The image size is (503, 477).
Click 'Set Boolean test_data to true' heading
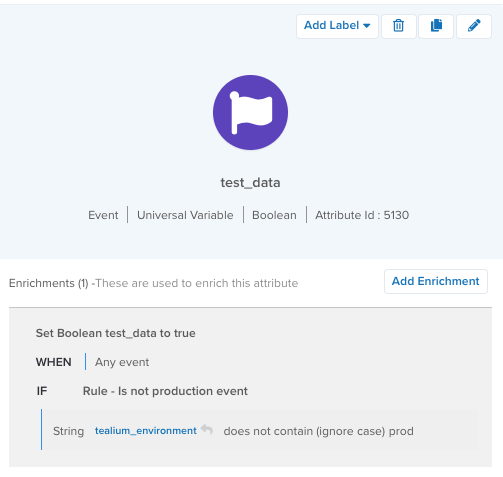tap(116, 333)
